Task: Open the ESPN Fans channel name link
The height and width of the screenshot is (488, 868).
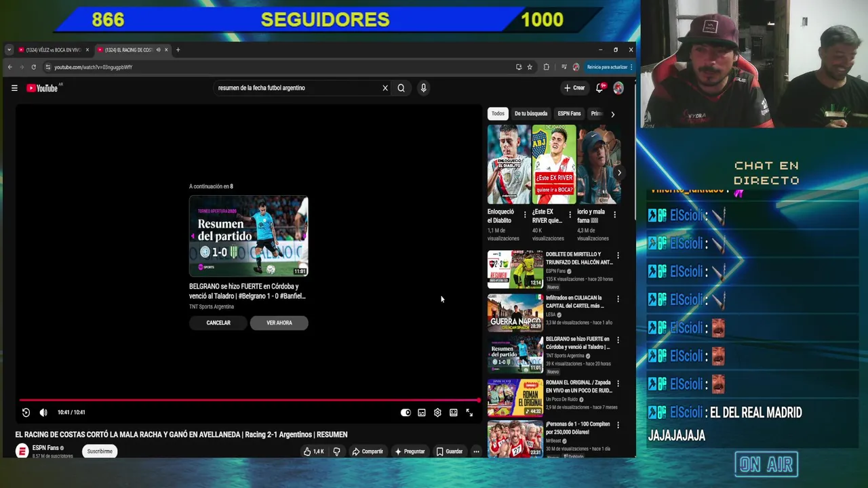Action: [45, 448]
